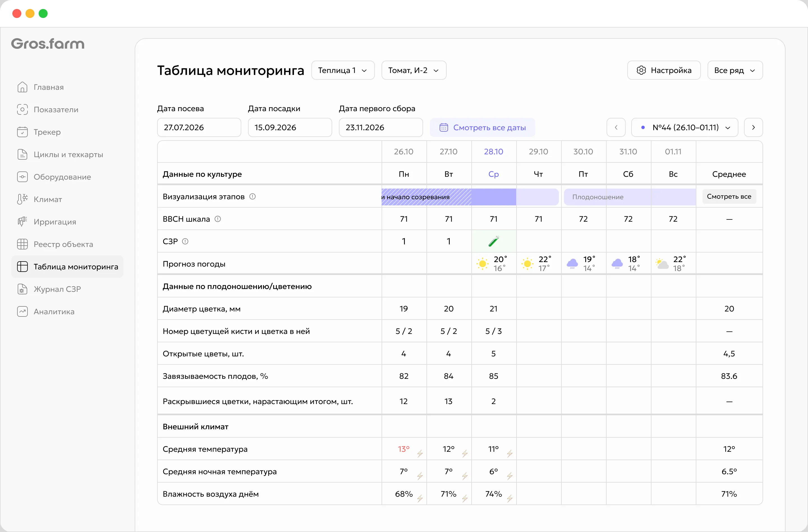Select the 28.10 date column header
Image resolution: width=808 pixels, height=532 pixels.
point(493,152)
